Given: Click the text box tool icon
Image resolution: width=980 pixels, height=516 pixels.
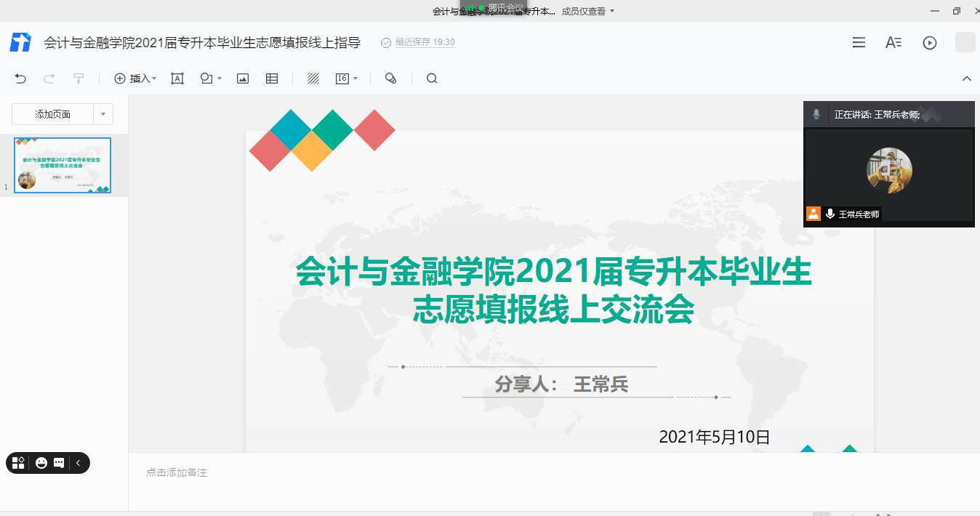Looking at the screenshot, I should click(177, 78).
